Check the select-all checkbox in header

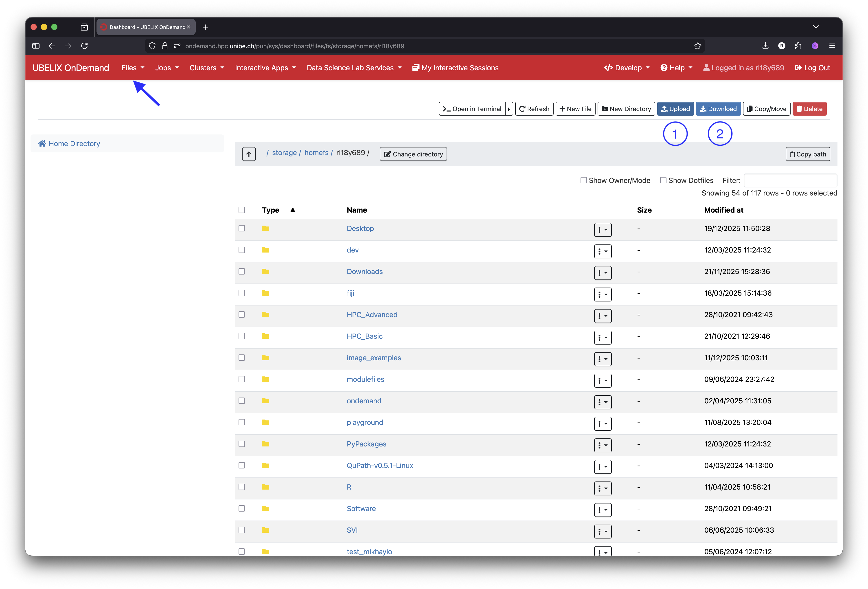[x=242, y=210]
